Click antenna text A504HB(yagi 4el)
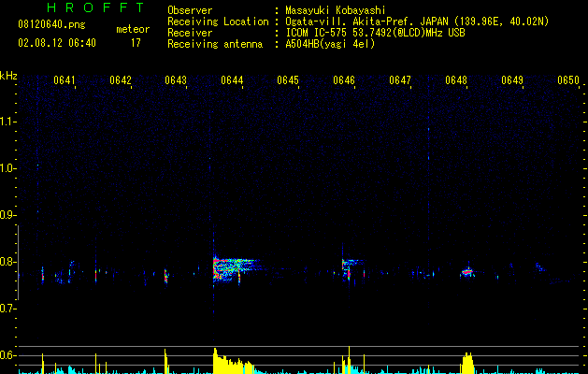The height and width of the screenshot is (374, 588). pos(330,44)
